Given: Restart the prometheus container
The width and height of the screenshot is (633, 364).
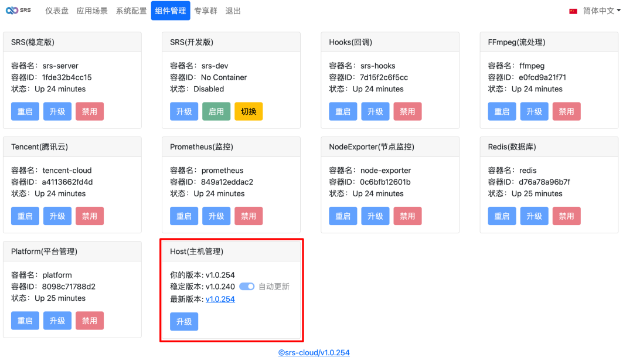Looking at the screenshot, I should click(x=184, y=216).
